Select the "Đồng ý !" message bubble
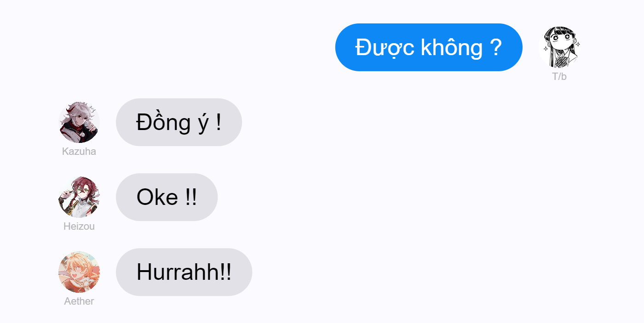This screenshot has height=323, width=644. 179,122
